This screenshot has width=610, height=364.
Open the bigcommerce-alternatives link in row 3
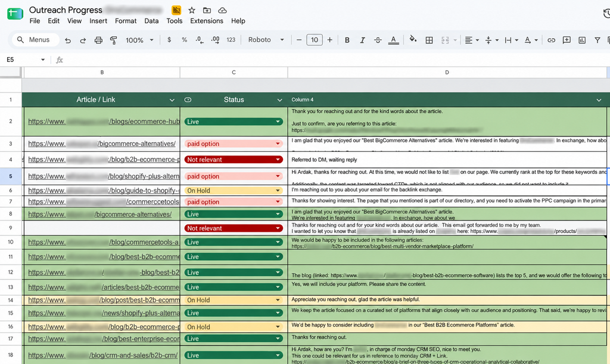[102, 144]
